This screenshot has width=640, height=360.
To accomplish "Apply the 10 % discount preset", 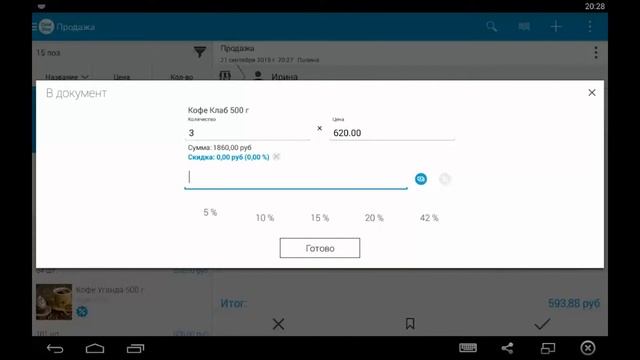I will point(265,218).
